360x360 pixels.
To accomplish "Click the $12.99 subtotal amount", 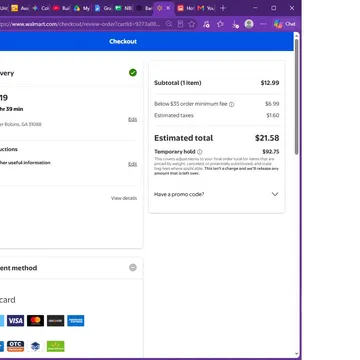I will [x=270, y=83].
